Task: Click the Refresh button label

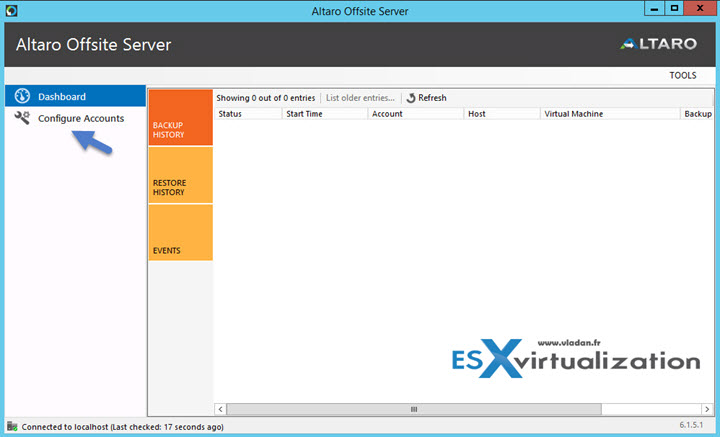Action: tap(432, 98)
